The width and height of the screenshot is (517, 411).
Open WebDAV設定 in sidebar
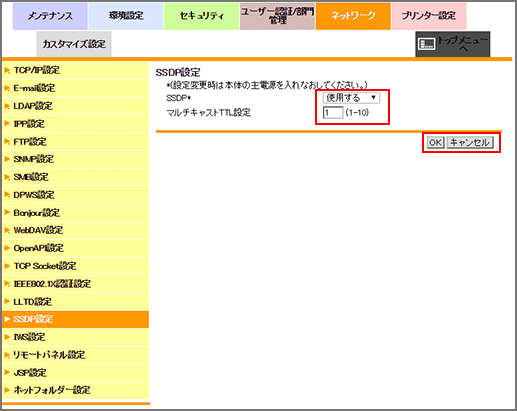75,230
